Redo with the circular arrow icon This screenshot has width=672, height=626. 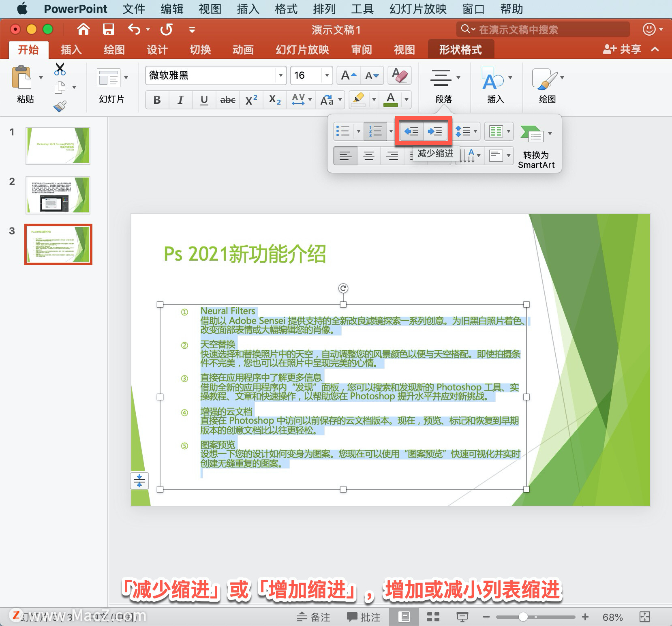(x=166, y=29)
